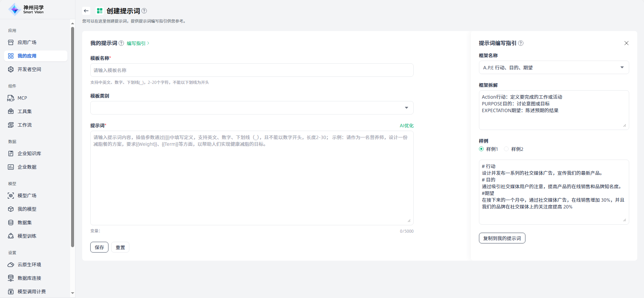Close the 提示词编写指引 panel
The image size is (644, 298).
626,43
